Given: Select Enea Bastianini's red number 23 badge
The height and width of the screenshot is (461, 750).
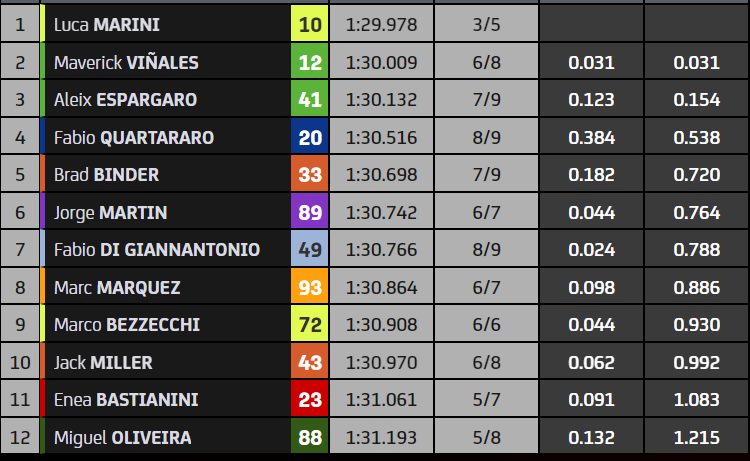Looking at the screenshot, I should [310, 400].
